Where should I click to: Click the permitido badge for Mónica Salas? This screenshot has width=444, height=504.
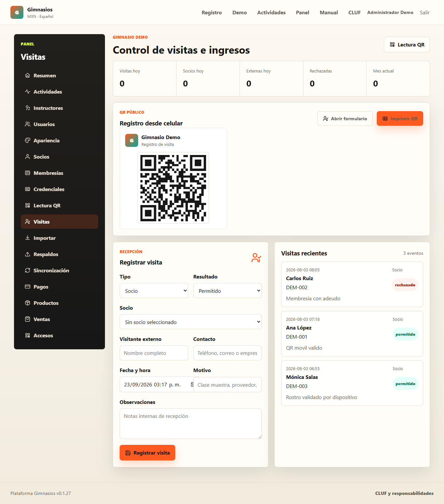tap(405, 383)
